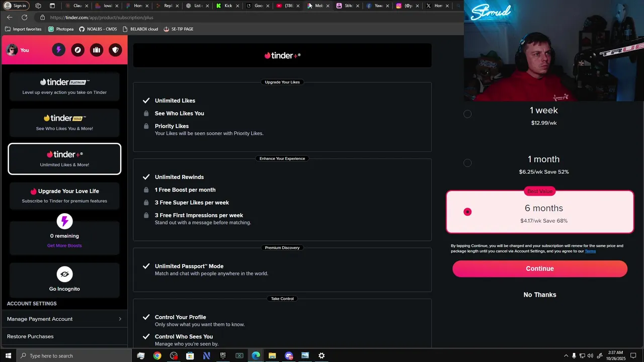Click No Thanks
The image size is (644, 362).
(540, 295)
